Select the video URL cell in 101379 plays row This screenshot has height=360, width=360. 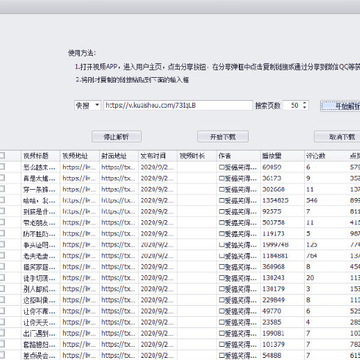tap(80, 344)
